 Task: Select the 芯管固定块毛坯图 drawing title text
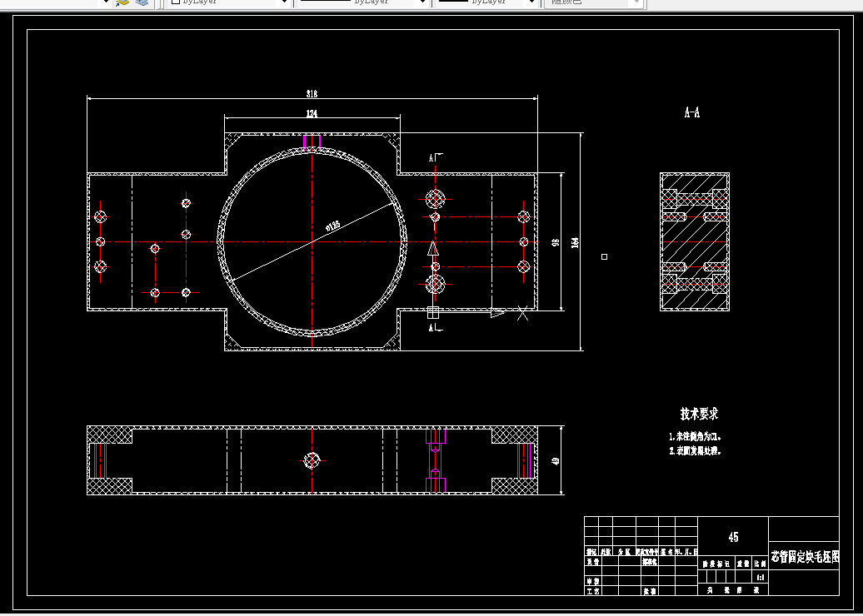(805, 557)
